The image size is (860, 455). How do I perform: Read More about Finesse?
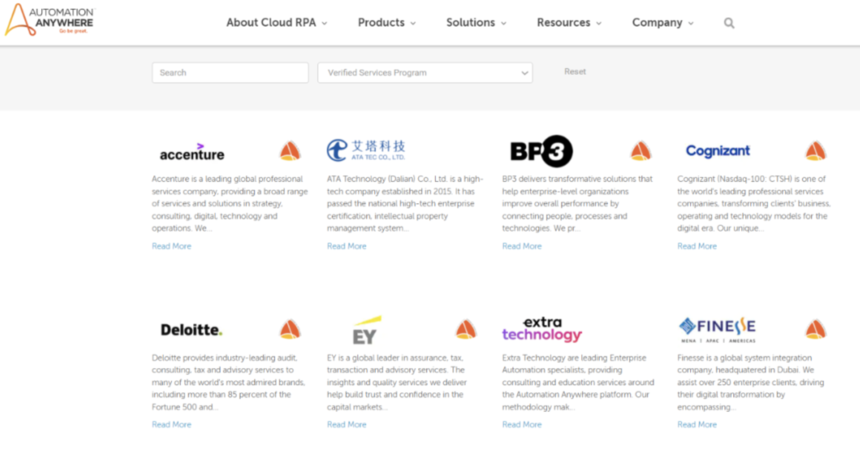click(697, 424)
